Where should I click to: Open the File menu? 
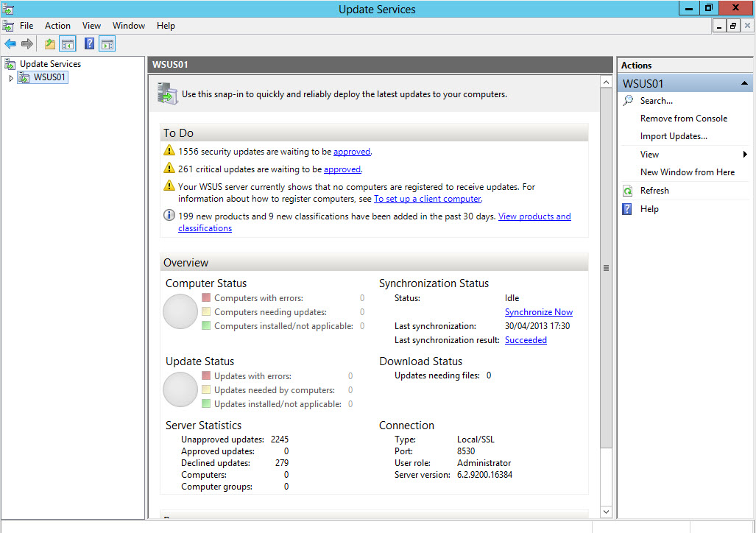(x=27, y=26)
